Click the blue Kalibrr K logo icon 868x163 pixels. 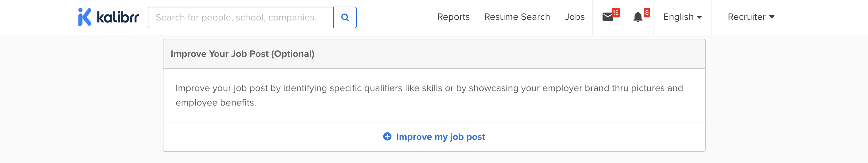pyautogui.click(x=84, y=17)
